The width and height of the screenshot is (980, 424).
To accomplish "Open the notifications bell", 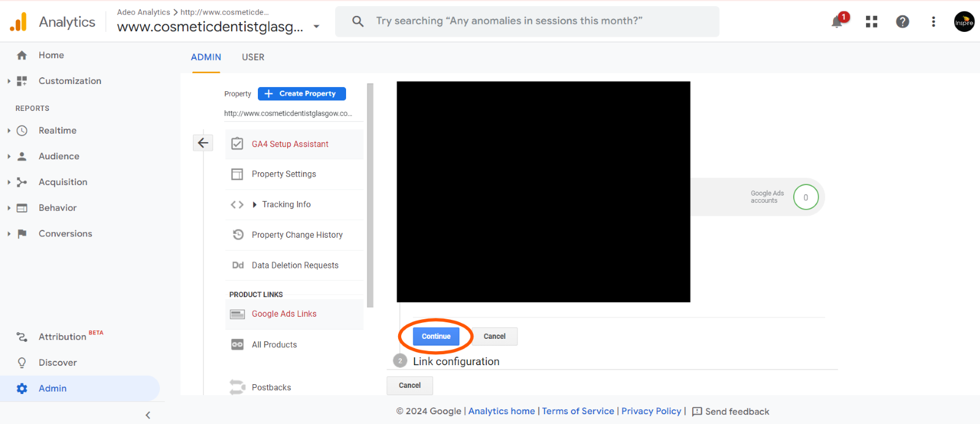I will tap(837, 22).
